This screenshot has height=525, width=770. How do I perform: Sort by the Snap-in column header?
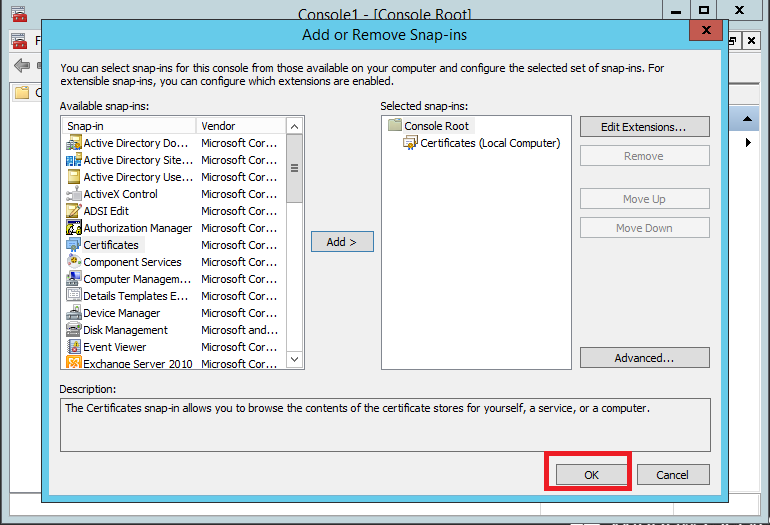pyautogui.click(x=128, y=126)
